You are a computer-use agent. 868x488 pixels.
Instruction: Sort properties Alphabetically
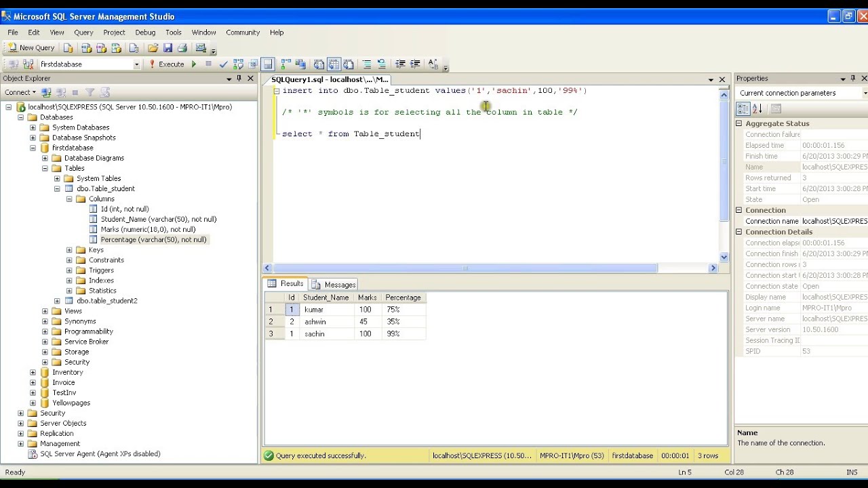coord(757,108)
